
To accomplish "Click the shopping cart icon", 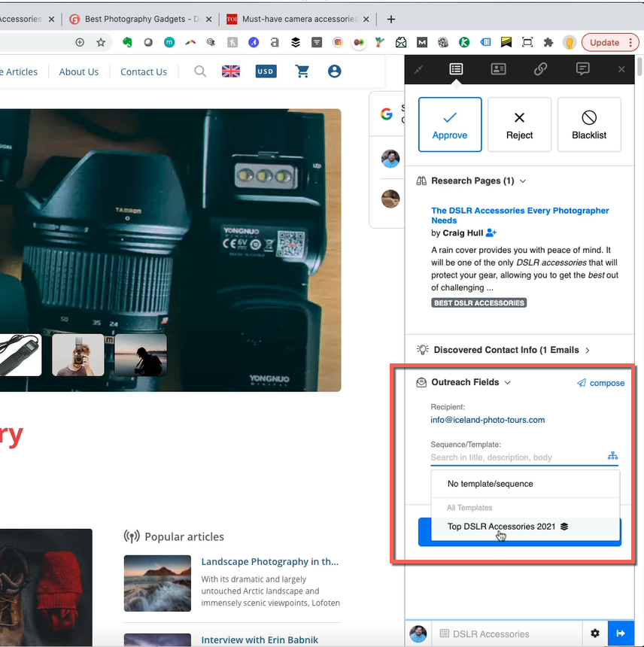I will point(302,71).
